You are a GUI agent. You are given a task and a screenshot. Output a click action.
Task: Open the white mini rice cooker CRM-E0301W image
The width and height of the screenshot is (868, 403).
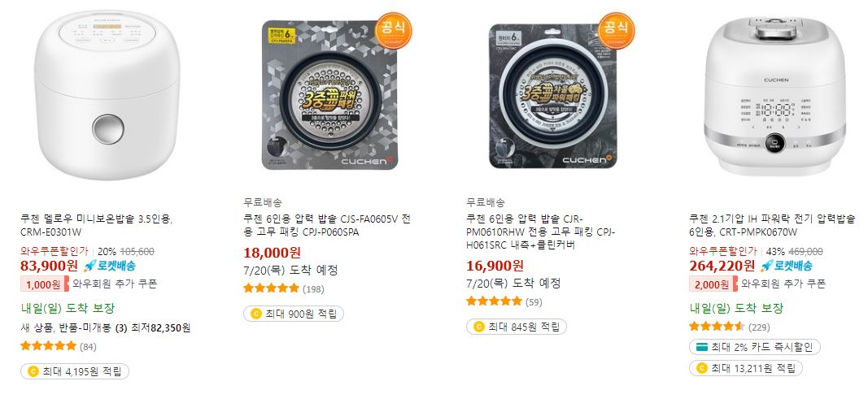coord(107,94)
